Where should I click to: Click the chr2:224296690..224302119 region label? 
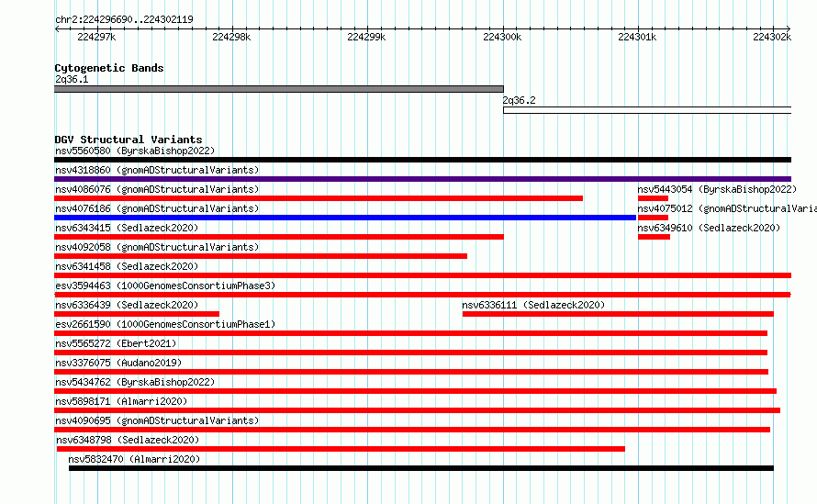coord(124,19)
